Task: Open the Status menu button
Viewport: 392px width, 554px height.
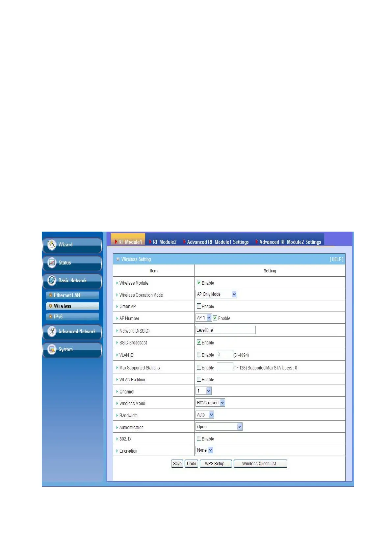Action: pyautogui.click(x=72, y=263)
